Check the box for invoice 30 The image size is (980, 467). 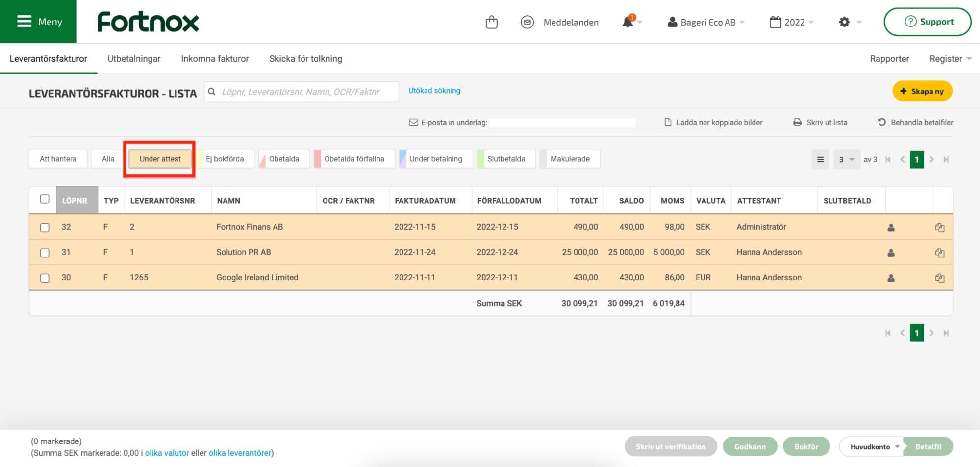[45, 278]
